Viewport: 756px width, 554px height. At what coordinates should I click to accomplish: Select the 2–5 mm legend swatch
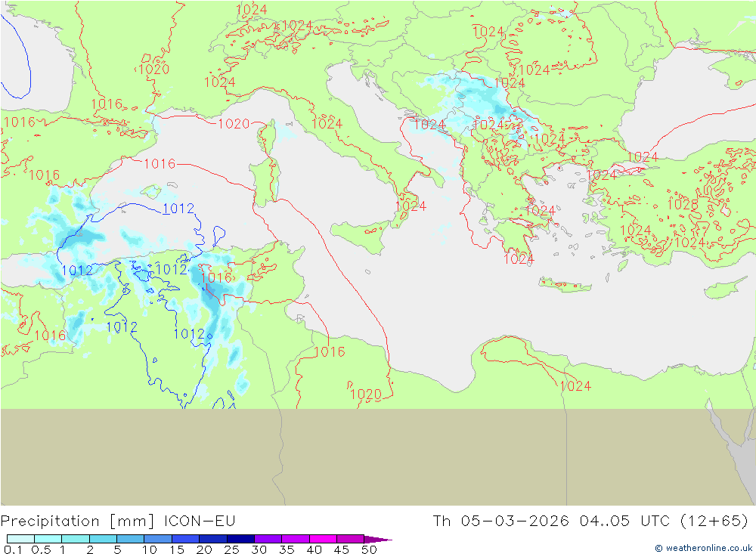103,539
